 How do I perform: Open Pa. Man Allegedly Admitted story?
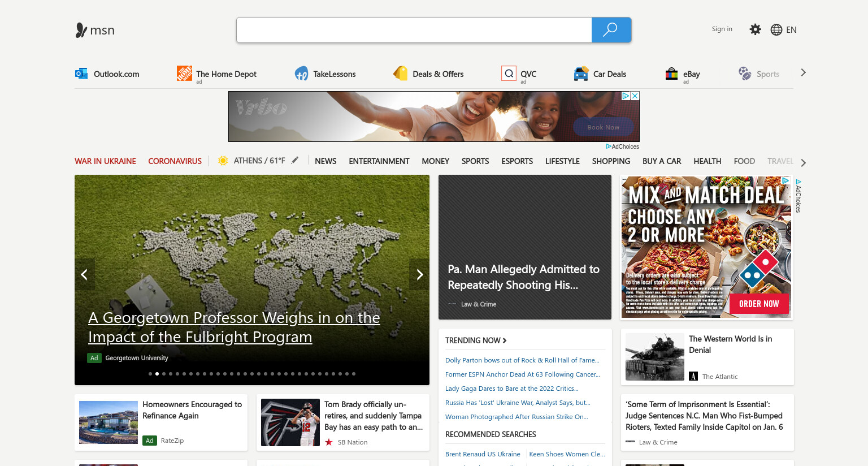(x=523, y=277)
